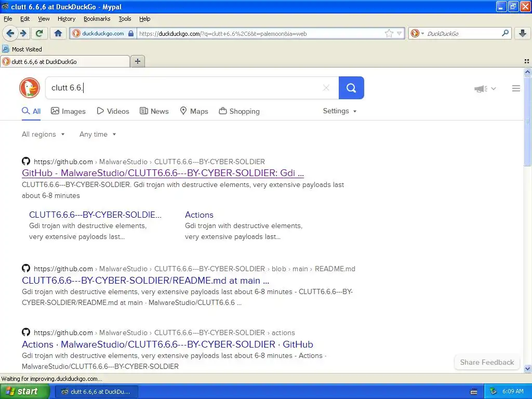Click the padlock site security icon

click(x=131, y=34)
